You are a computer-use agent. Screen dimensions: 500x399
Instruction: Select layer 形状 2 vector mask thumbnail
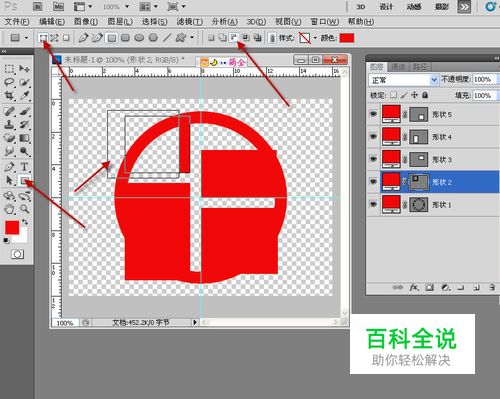(418, 182)
